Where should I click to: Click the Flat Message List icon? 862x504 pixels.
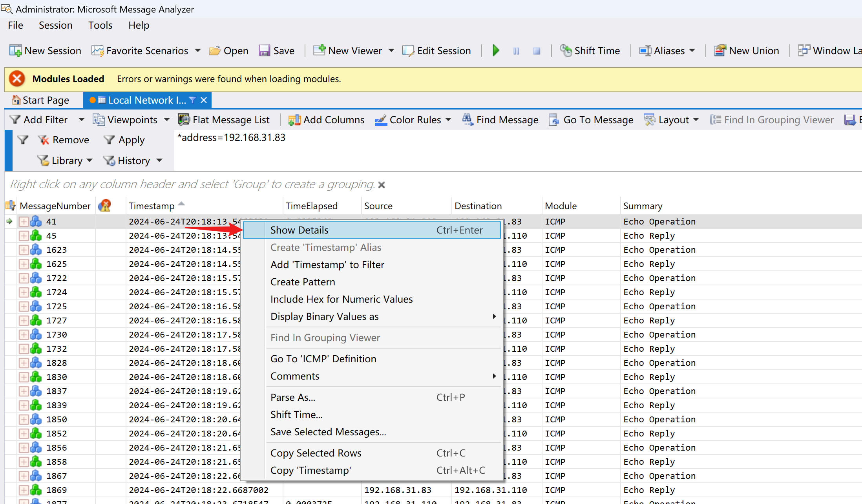pos(184,120)
